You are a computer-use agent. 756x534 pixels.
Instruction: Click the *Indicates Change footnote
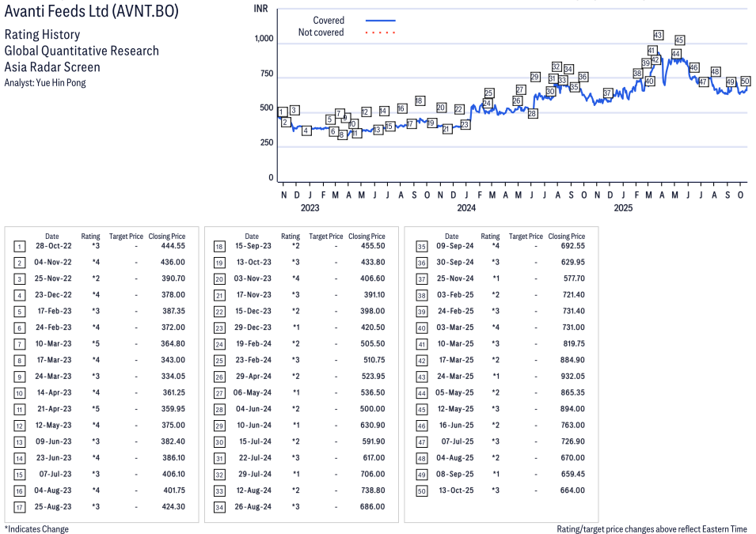coord(36,528)
